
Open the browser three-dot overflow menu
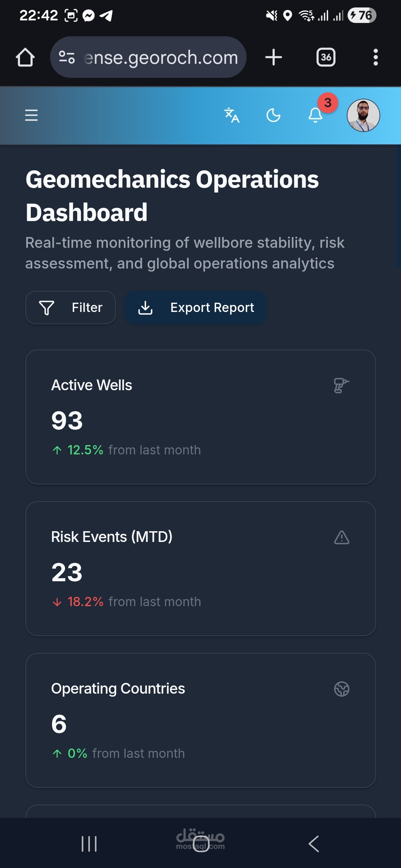[376, 57]
